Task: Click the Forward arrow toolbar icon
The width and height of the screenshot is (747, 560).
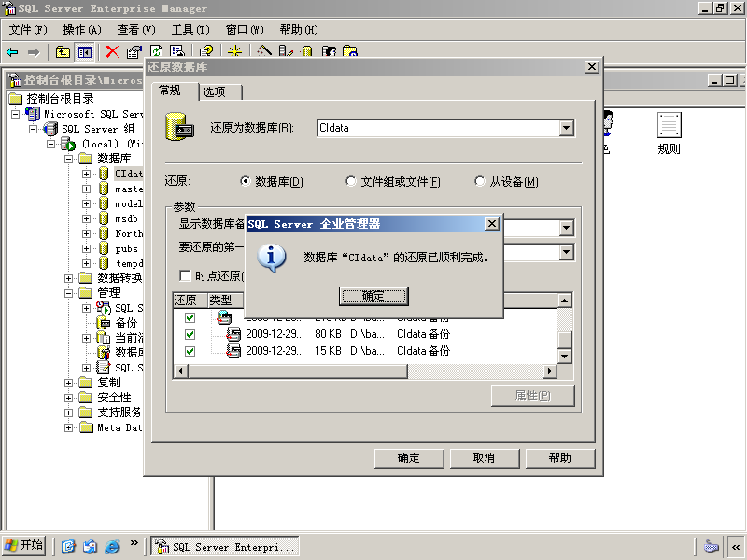Action: point(34,52)
